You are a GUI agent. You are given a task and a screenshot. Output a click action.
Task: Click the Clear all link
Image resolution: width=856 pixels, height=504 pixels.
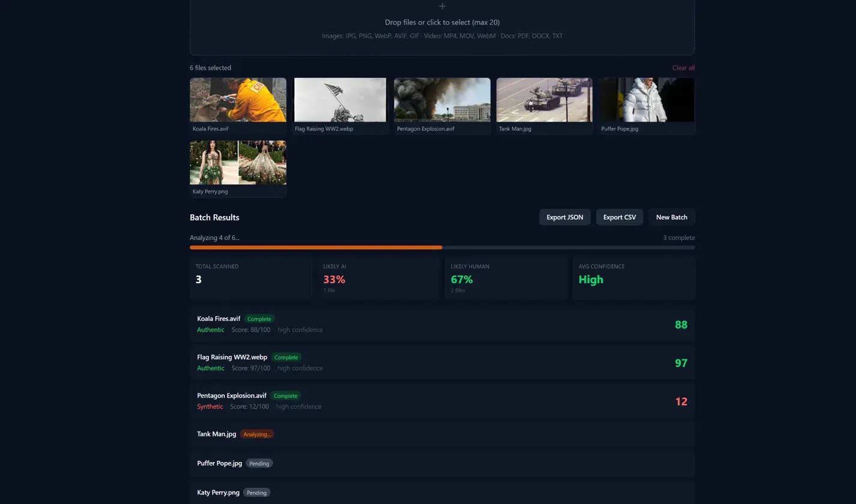click(x=683, y=68)
